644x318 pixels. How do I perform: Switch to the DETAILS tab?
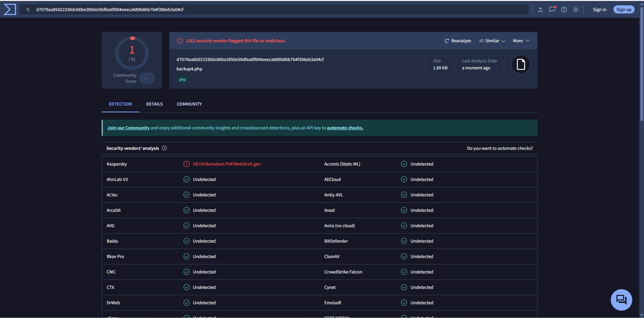154,104
